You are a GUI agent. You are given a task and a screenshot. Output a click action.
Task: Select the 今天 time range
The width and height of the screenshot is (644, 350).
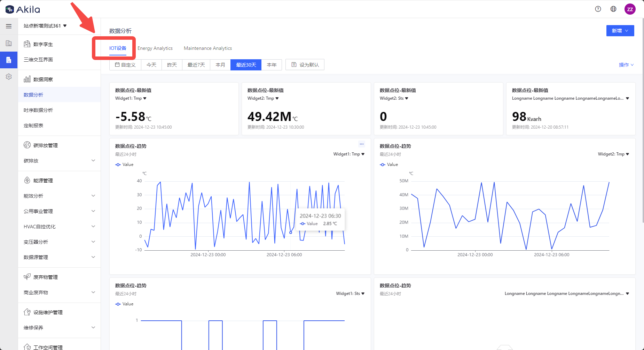coord(151,65)
